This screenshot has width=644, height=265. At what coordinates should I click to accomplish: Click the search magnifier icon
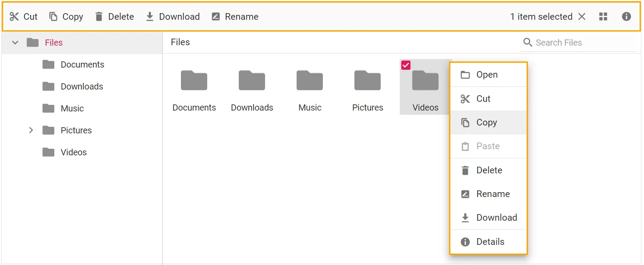[528, 43]
